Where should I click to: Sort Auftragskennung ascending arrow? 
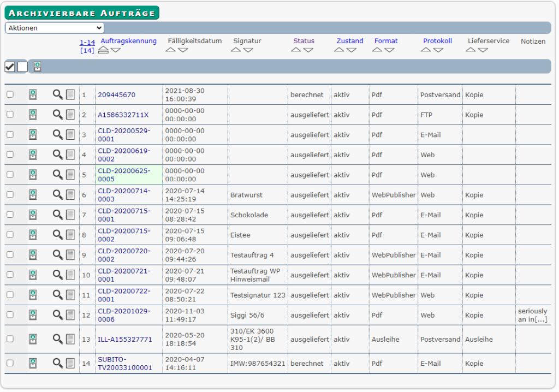click(x=103, y=50)
